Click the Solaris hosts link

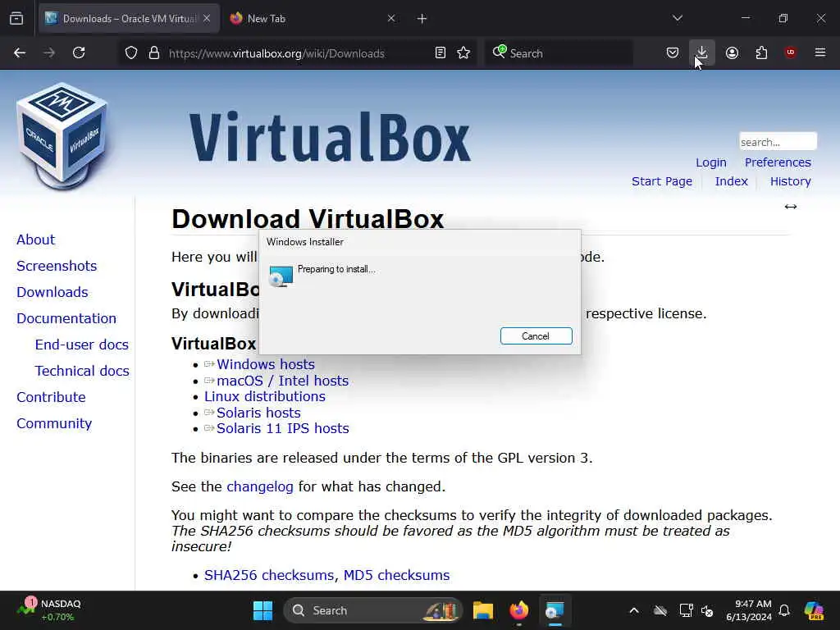click(258, 413)
